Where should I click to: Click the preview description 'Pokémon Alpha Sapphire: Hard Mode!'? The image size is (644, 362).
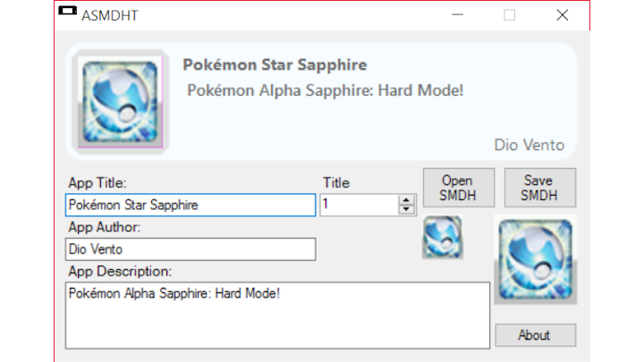(x=326, y=90)
